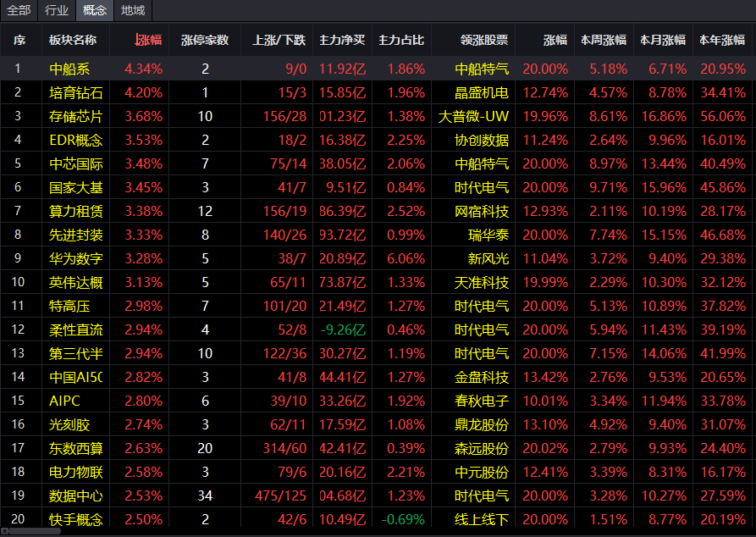
Task: Select the 中国AI50 sector
Action: coord(75,377)
